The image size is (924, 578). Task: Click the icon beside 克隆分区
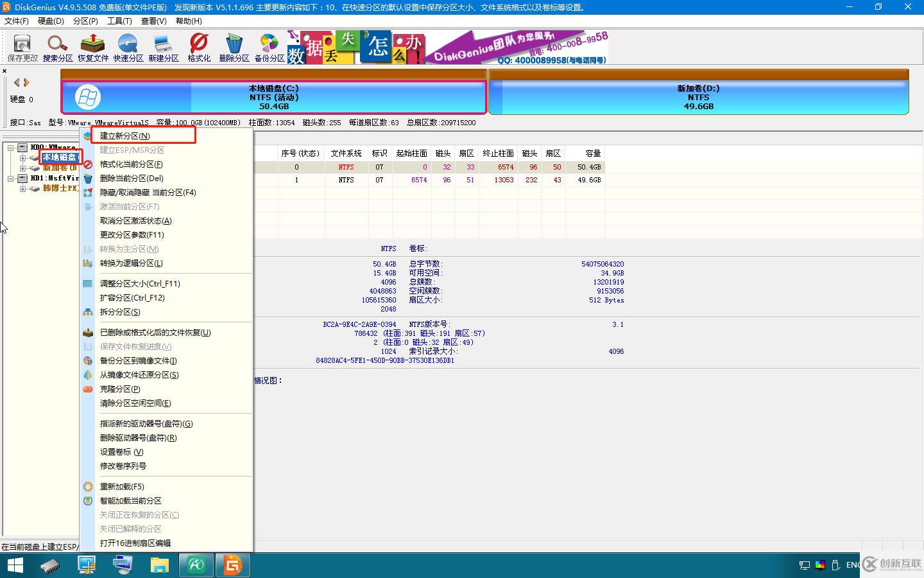click(88, 389)
